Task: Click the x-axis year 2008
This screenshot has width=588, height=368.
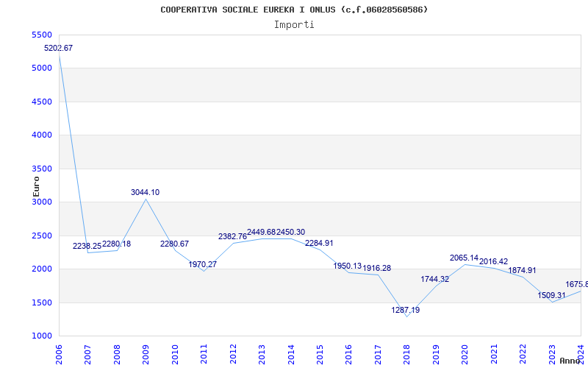Action: [117, 355]
